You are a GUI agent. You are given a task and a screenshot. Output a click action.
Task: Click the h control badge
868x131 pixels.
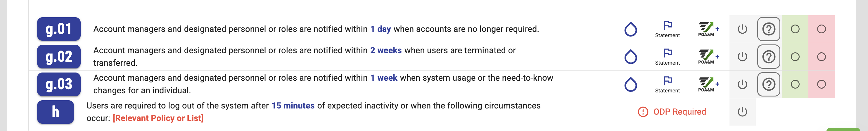coord(55,112)
